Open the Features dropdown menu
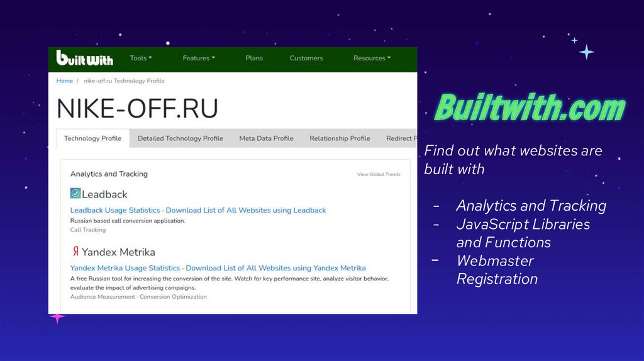The height and width of the screenshot is (361, 644). click(x=199, y=58)
